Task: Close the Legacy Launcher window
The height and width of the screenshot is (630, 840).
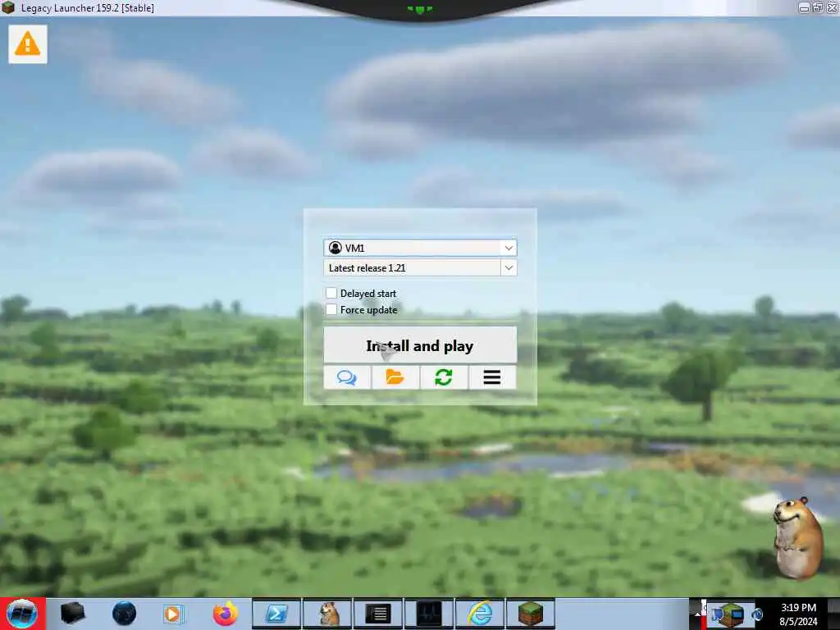Action: coord(833,7)
